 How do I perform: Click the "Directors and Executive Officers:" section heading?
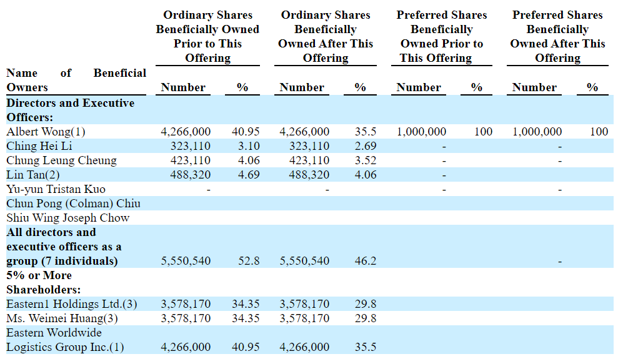70,110
